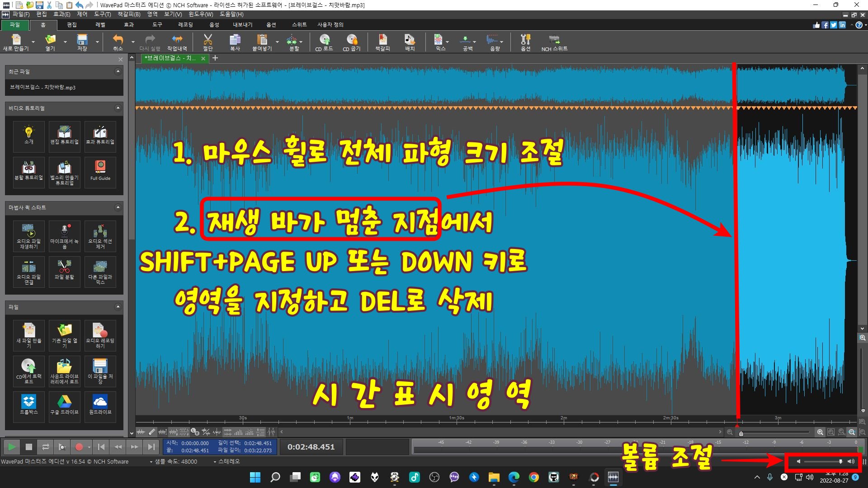Click 마이크에서 녹음 in the wizard panel
This screenshot has width=868, height=488.
coord(64,236)
